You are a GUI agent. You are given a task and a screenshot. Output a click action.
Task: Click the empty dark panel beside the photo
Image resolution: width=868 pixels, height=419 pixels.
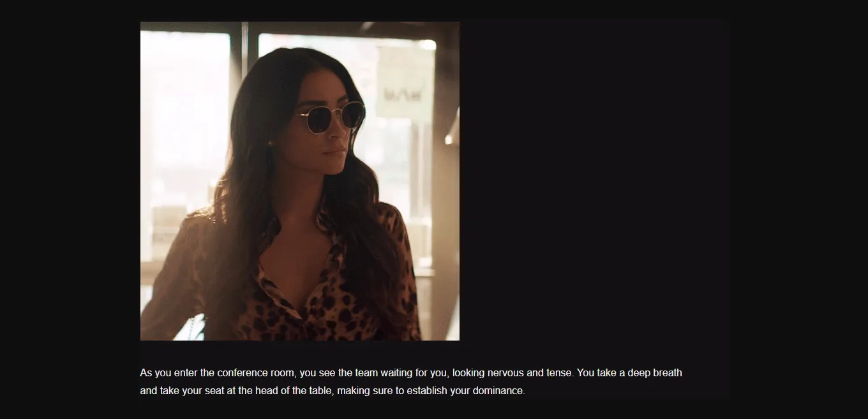595,181
